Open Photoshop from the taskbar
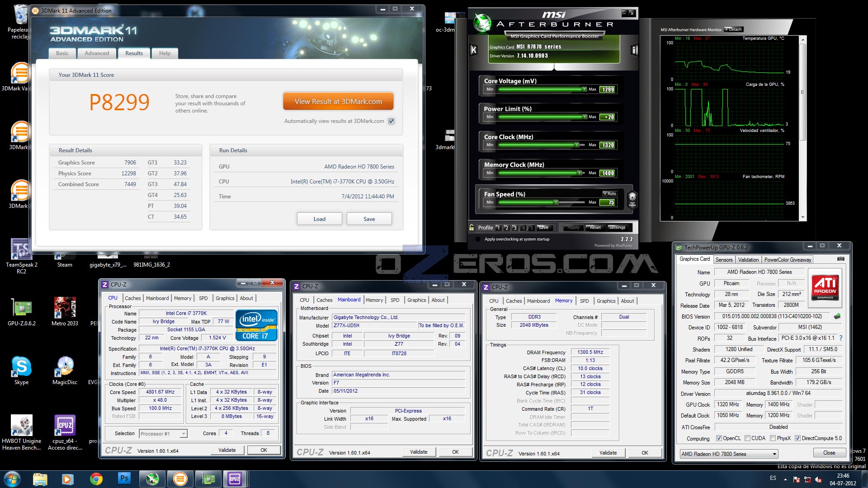The height and width of the screenshot is (488, 868). pos(124,479)
